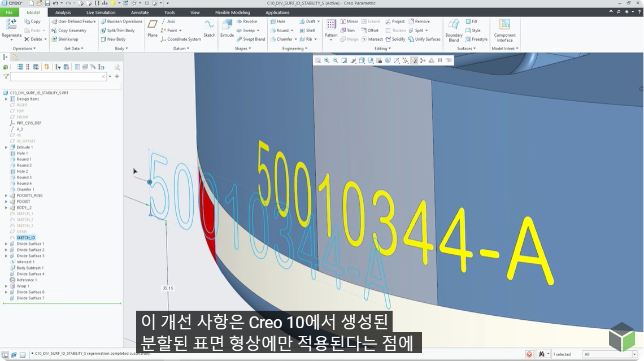Click the Remove tool in Editing
The image size is (644, 361).
coord(419,21)
